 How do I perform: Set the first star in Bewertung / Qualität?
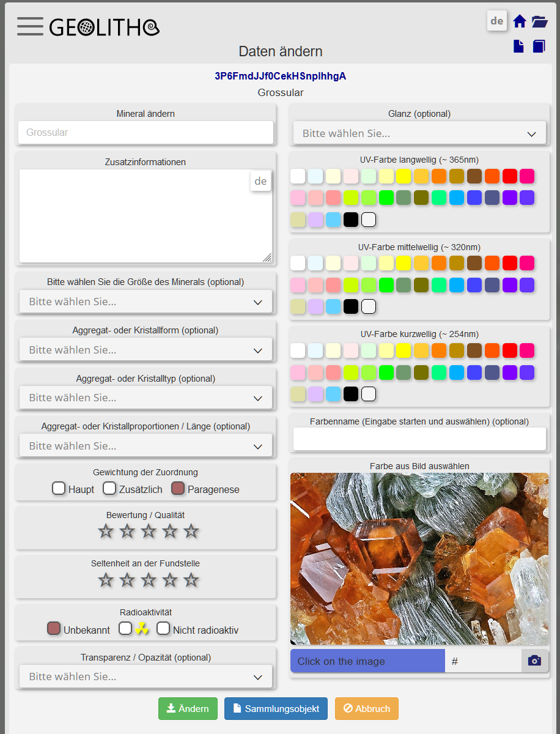click(106, 531)
